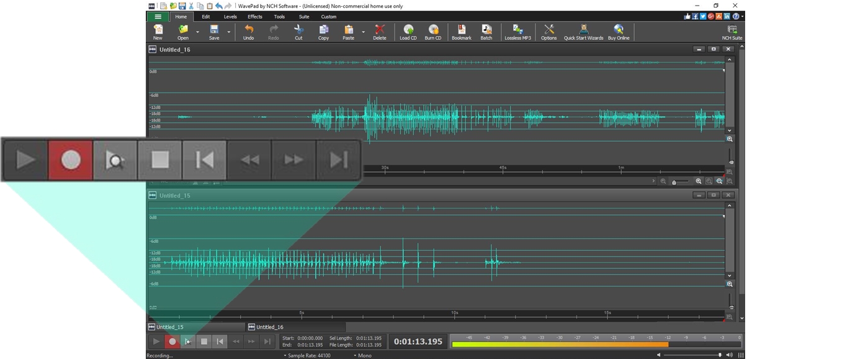Expand the Paste button dropdown arrow
This screenshot has height=359, width=868.
click(364, 32)
